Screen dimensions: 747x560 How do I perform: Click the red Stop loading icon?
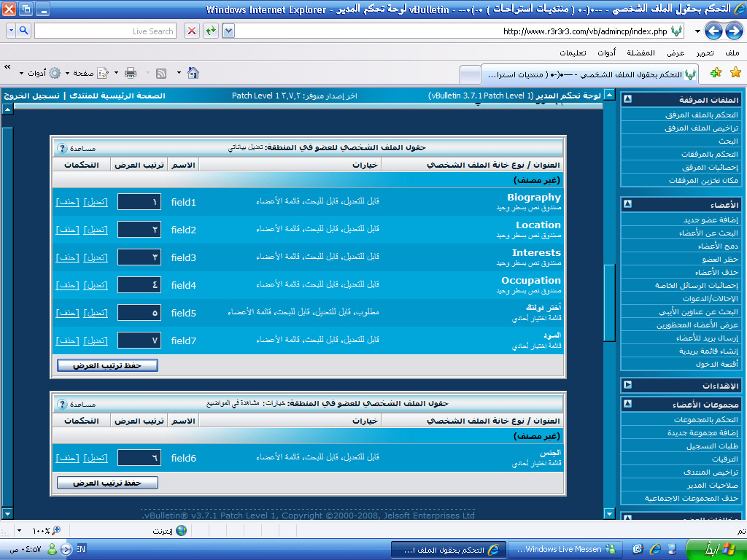[191, 31]
